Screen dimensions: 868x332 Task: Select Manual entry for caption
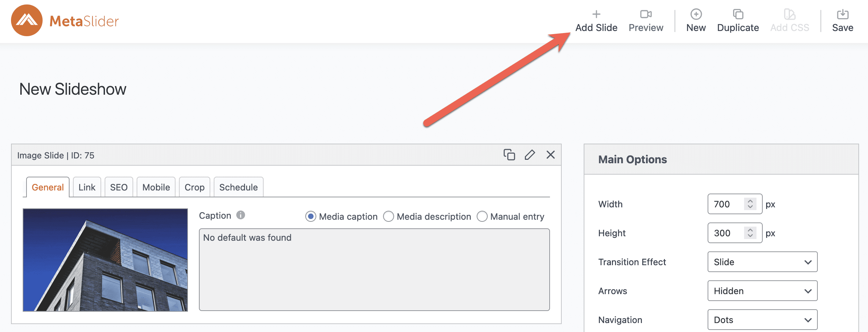(x=482, y=217)
